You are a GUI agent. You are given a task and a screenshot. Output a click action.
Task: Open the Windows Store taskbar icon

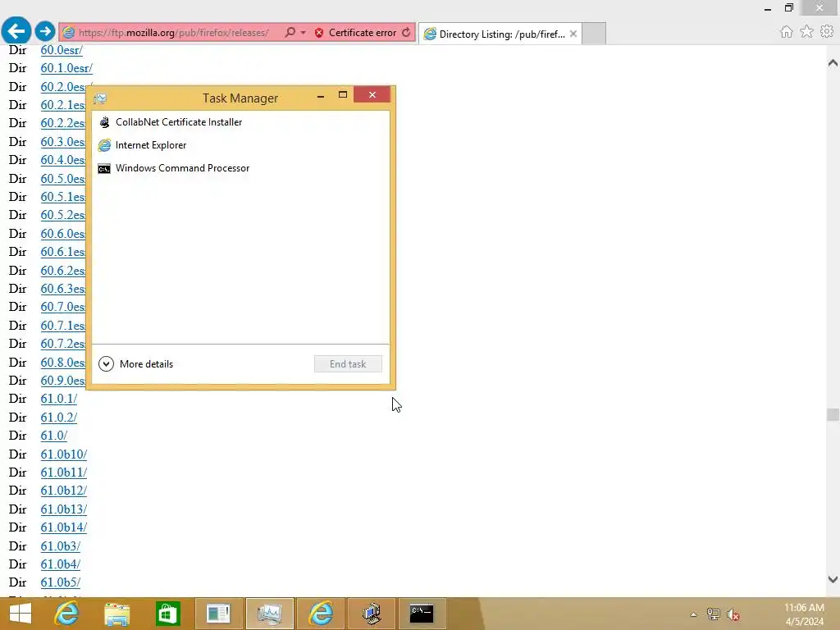[167, 614]
